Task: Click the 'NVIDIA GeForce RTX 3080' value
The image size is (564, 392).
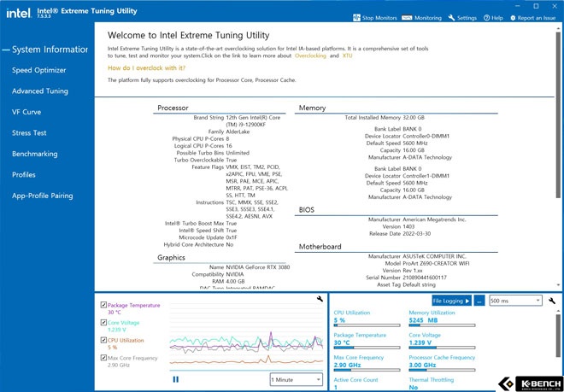Action: click(258, 267)
